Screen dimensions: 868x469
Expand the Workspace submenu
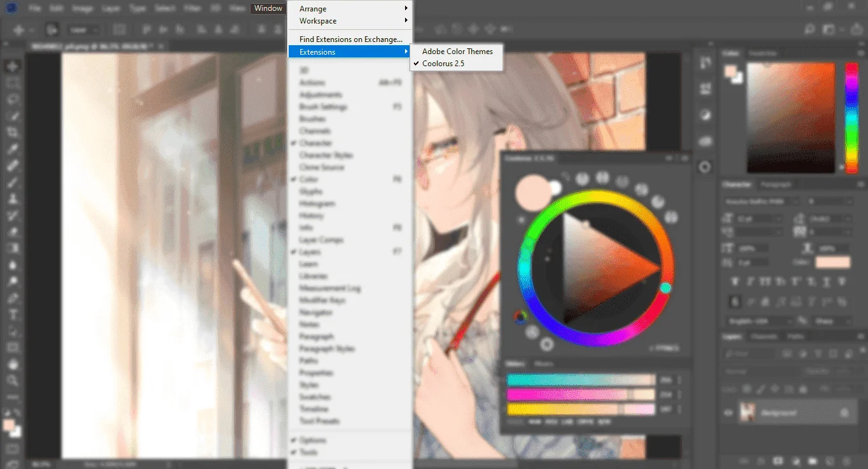[350, 21]
